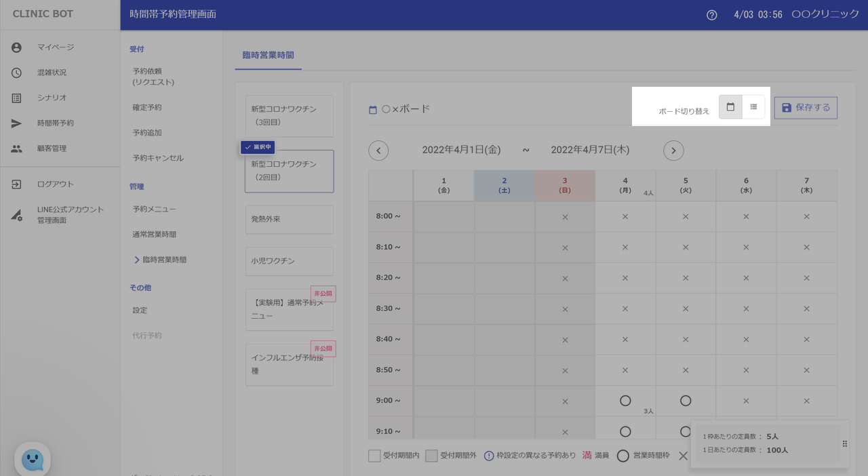Switch board to calendar view icon
This screenshot has width=868, height=476.
730,107
